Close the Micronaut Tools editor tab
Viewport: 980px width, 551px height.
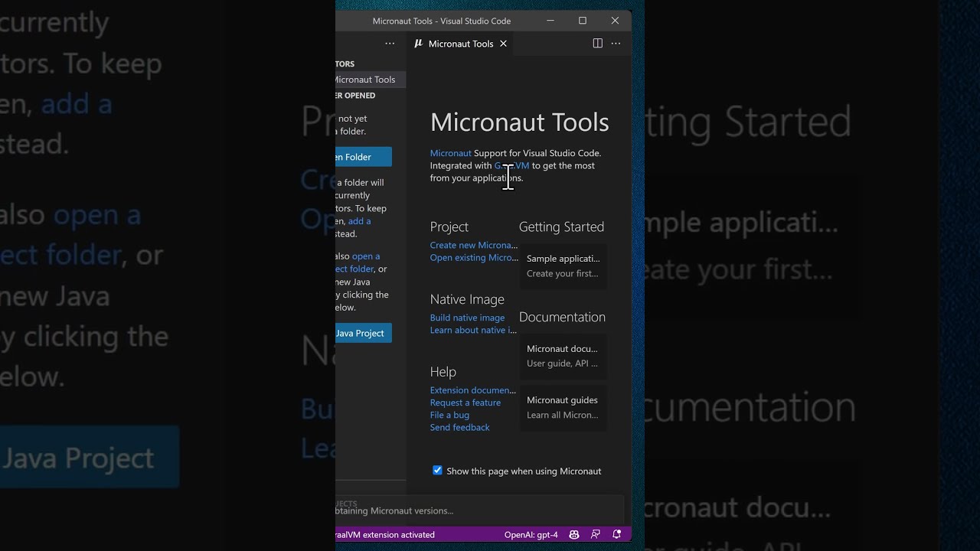[503, 44]
